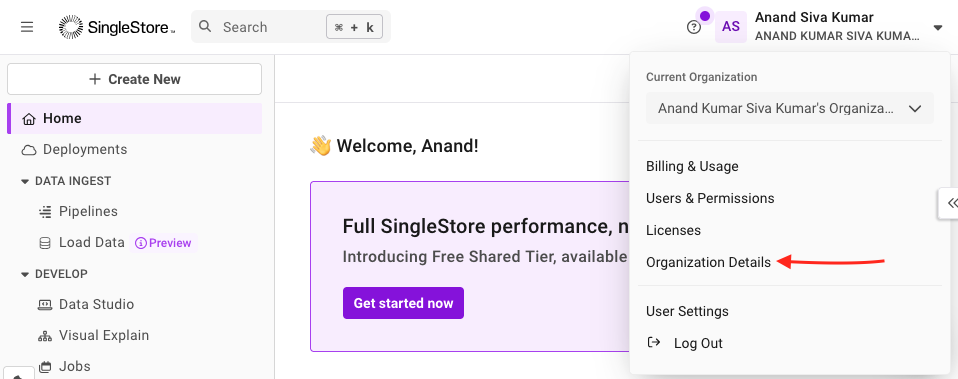958x379 pixels.
Task: Open the hamburger navigation menu
Action: (27, 27)
